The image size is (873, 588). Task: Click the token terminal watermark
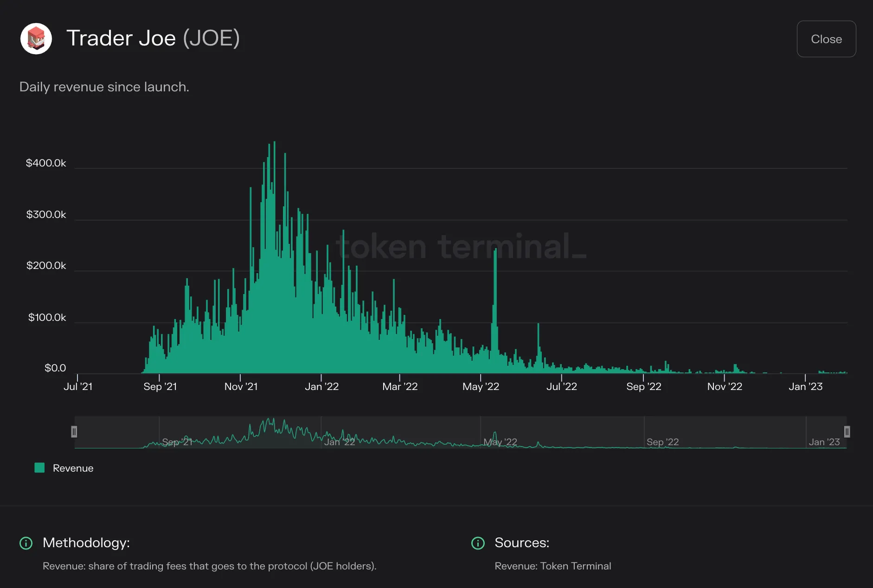coord(462,246)
